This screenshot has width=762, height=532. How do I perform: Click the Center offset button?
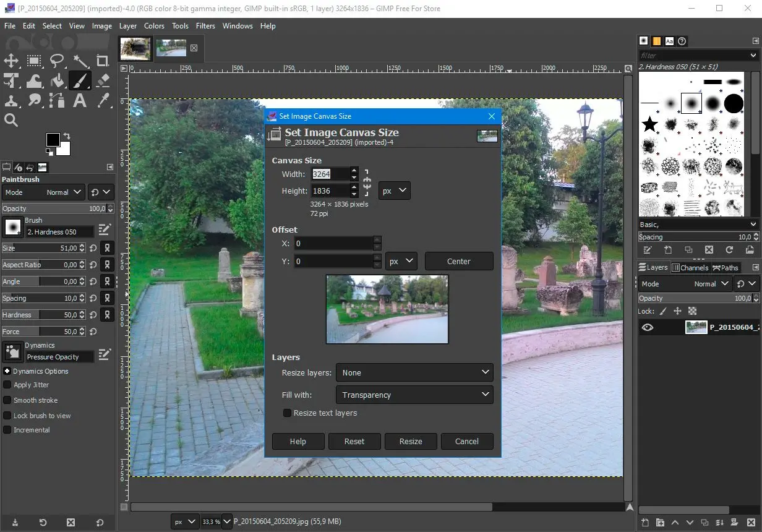point(459,261)
